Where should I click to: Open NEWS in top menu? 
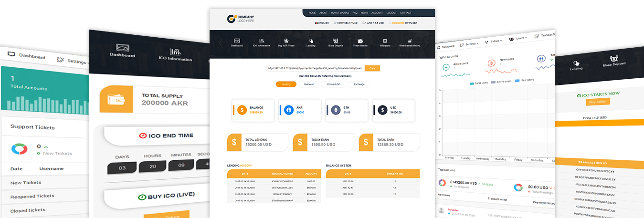click(364, 13)
